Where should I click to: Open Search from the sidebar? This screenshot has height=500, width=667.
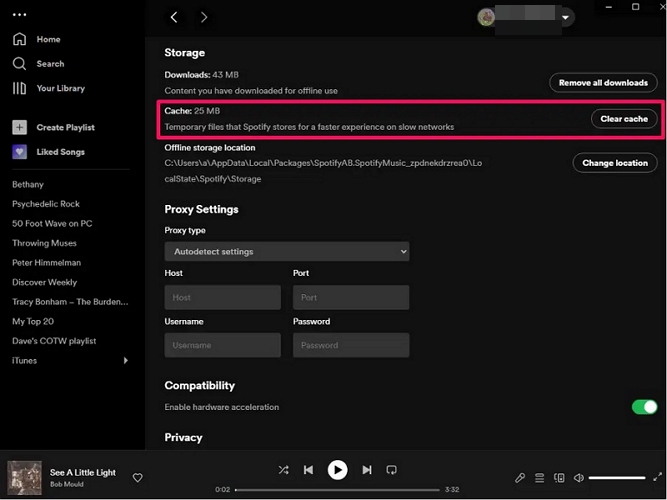(x=39, y=64)
